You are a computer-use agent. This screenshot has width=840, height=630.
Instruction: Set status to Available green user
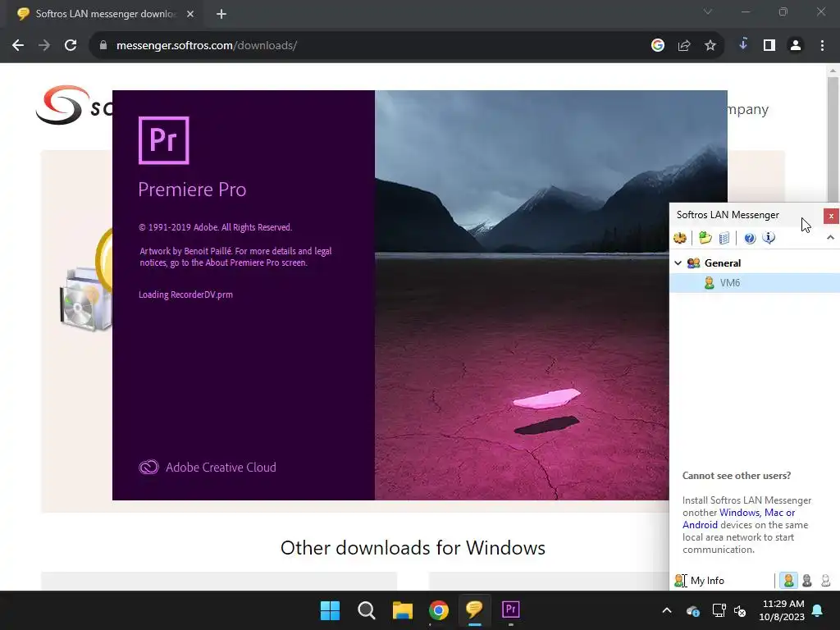point(788,581)
